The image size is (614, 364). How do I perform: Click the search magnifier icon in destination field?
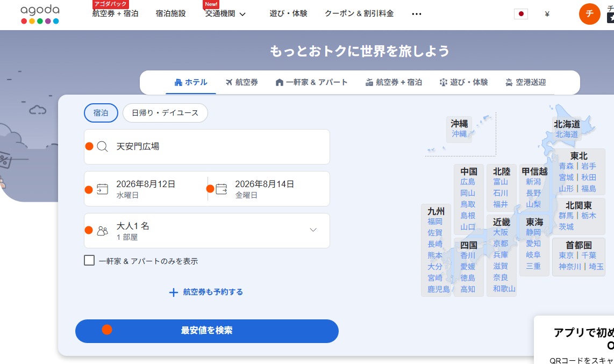point(102,146)
